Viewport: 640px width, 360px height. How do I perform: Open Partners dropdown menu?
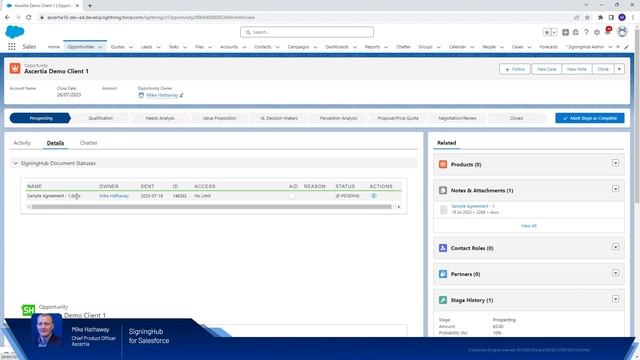click(x=615, y=273)
